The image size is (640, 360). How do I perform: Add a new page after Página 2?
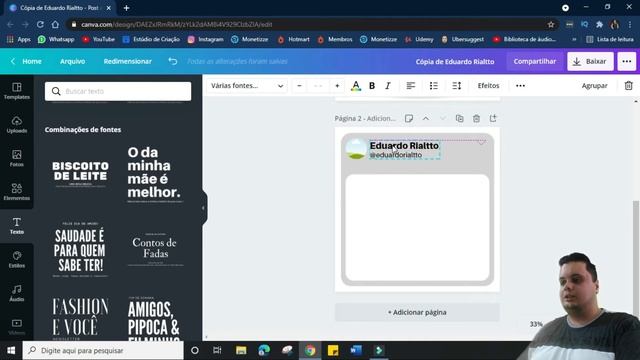(493, 118)
